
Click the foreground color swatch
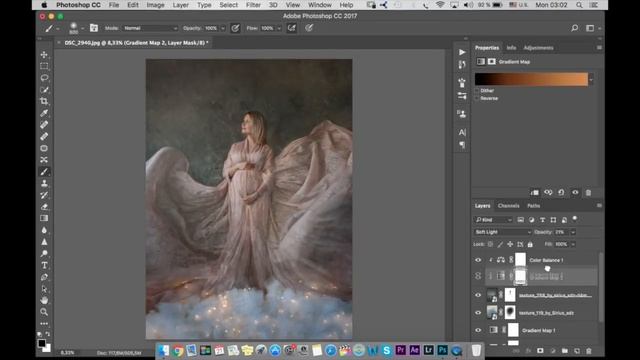click(x=42, y=343)
